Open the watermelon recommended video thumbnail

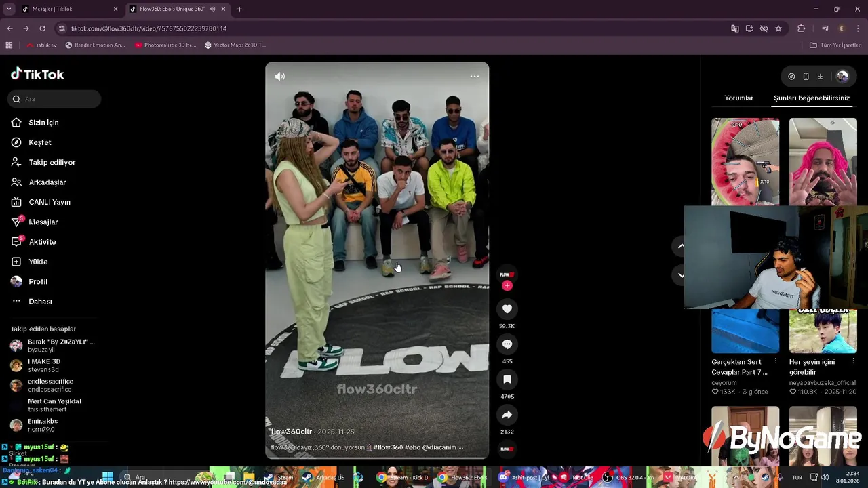[745, 161]
